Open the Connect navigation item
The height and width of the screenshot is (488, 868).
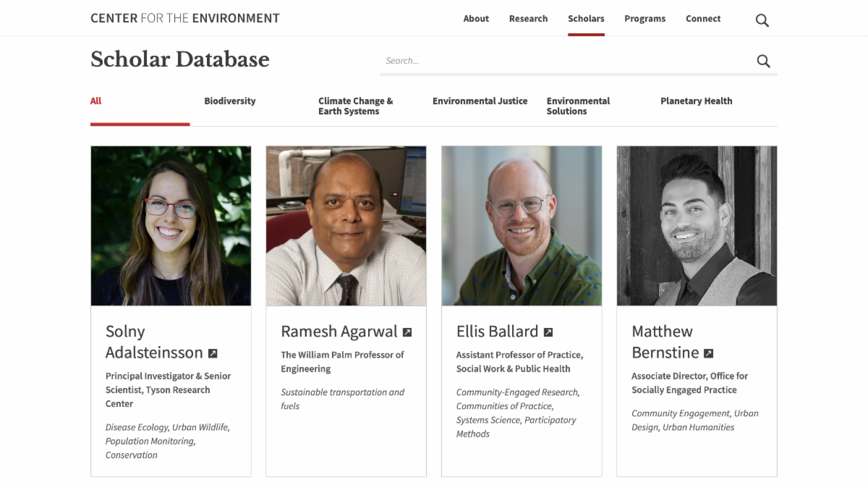pos(703,19)
